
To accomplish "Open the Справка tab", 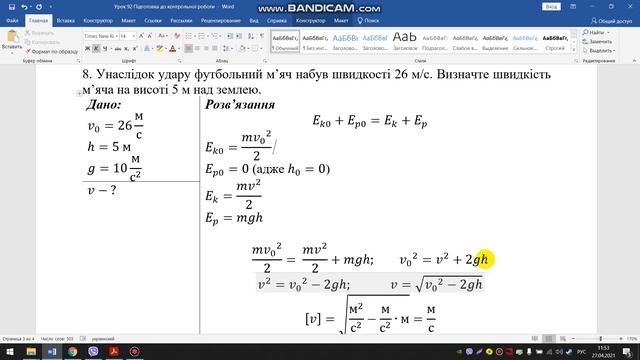I will [x=276, y=20].
